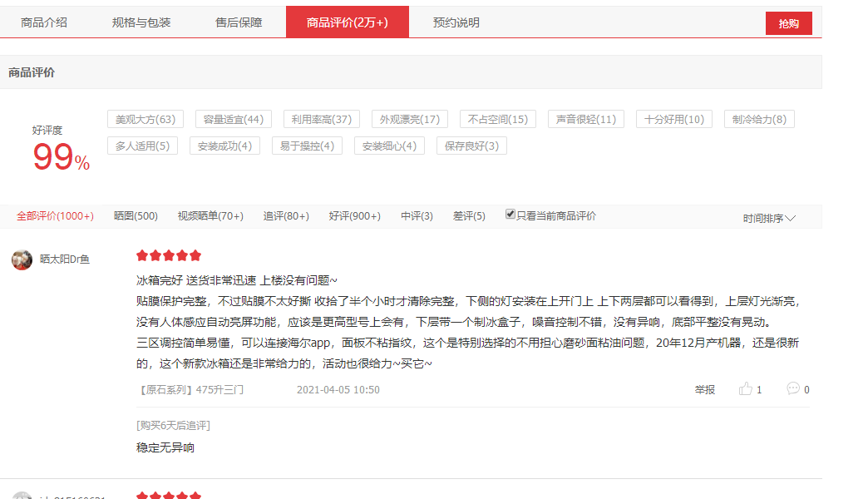Show 晒图(500) photo reviews
This screenshot has width=868, height=499.
136,216
